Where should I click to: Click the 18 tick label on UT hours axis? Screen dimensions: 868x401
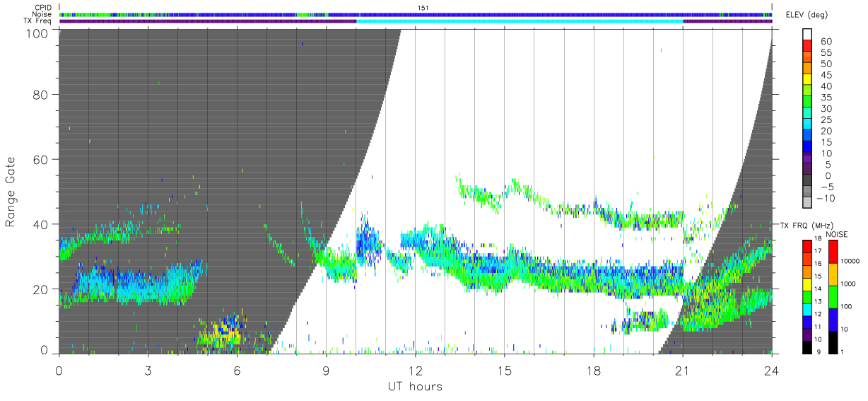point(594,370)
